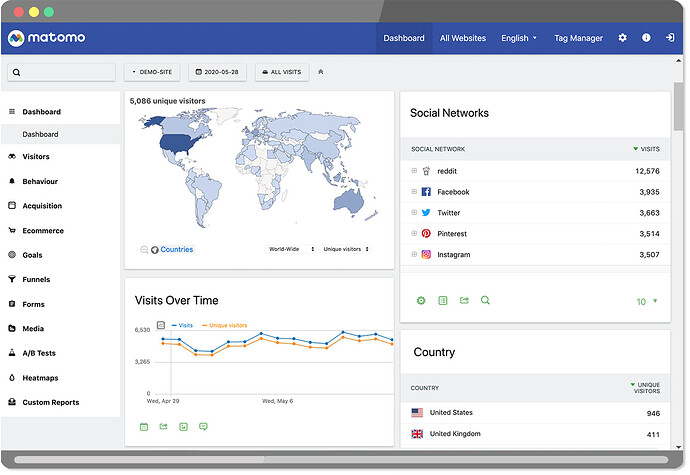Click the Forms clipboard icon
Image resolution: width=690 pixels, height=475 pixels.
pyautogui.click(x=12, y=304)
